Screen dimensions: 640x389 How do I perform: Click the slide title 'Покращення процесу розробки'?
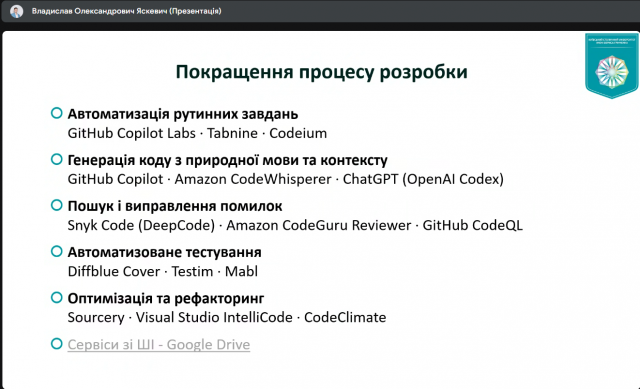(321, 72)
